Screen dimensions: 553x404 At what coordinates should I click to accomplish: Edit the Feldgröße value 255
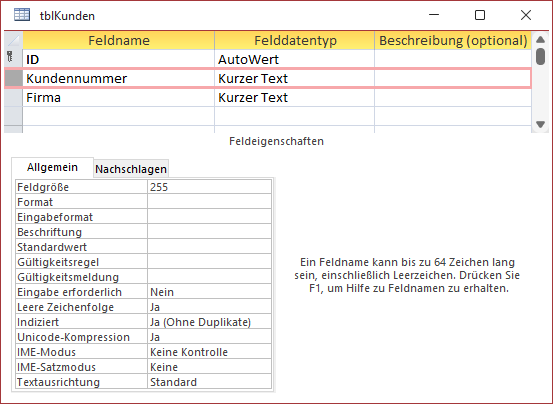tap(209, 187)
